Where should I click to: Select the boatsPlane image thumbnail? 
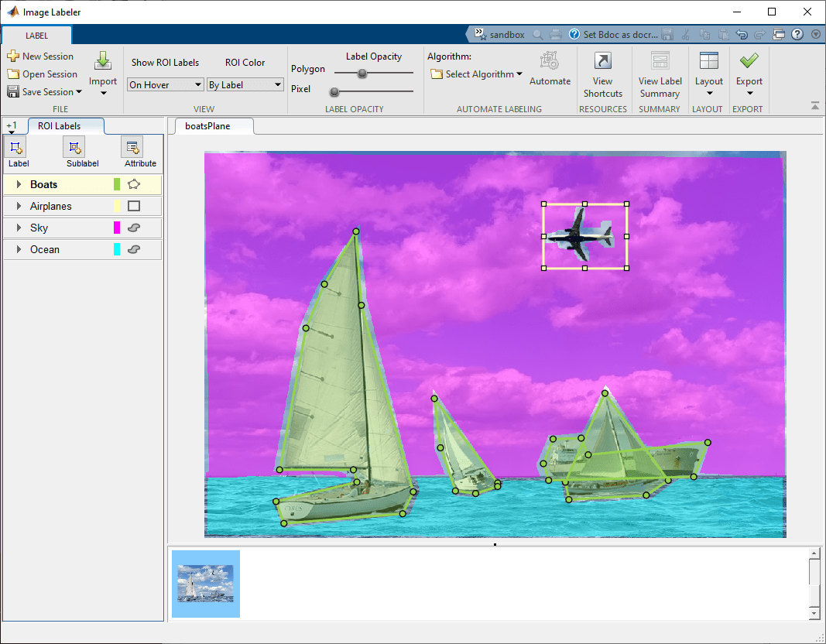(x=205, y=584)
